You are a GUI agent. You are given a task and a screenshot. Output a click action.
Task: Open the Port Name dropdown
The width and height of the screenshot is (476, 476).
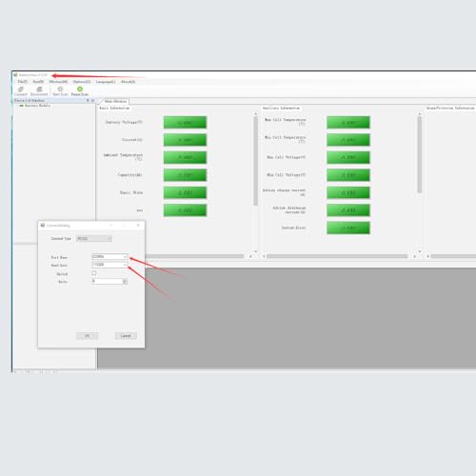click(x=109, y=256)
